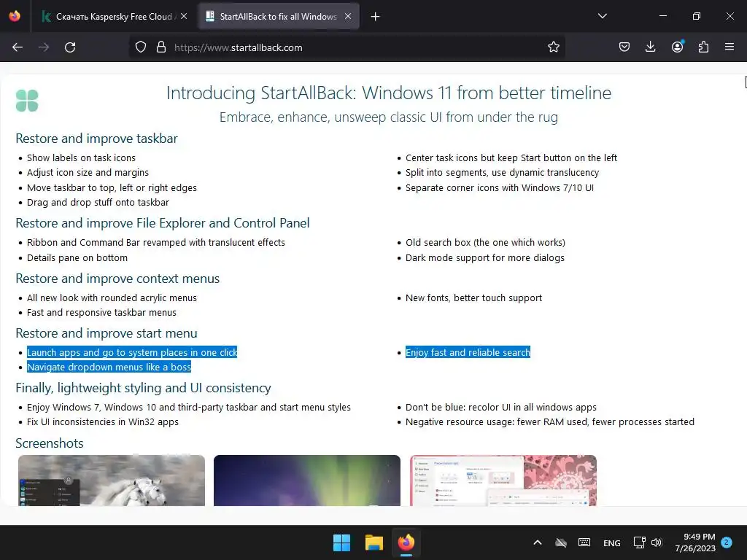747x560 pixels.
Task: Click 'Dark mode support for more dialogs'
Action: click(x=485, y=257)
